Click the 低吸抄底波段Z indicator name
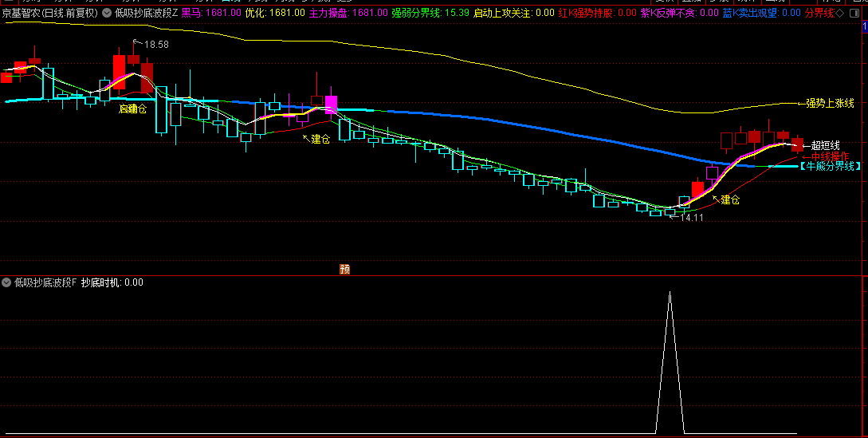 (146, 13)
